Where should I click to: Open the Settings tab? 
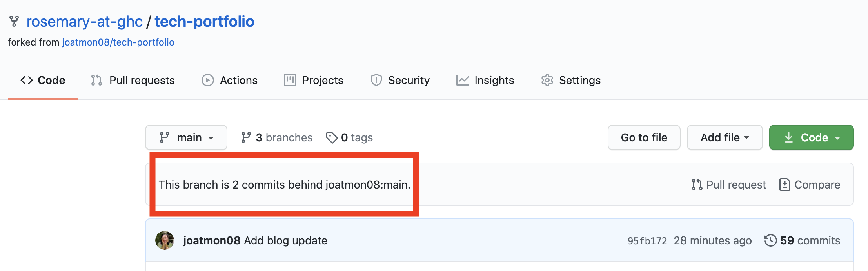coord(571,80)
